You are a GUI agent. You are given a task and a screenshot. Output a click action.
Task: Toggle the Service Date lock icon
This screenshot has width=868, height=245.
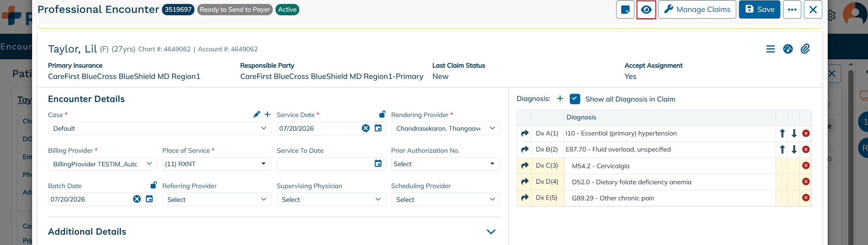click(382, 114)
